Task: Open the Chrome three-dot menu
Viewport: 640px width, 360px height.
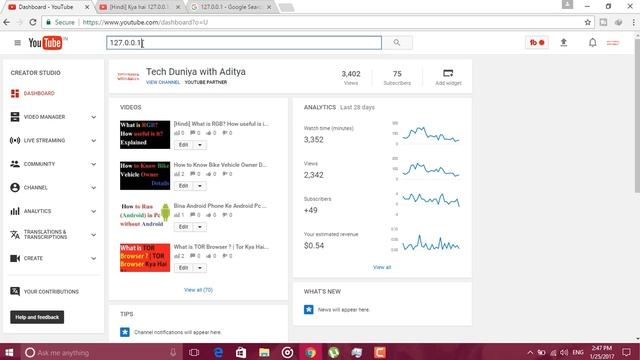Action: click(634, 22)
